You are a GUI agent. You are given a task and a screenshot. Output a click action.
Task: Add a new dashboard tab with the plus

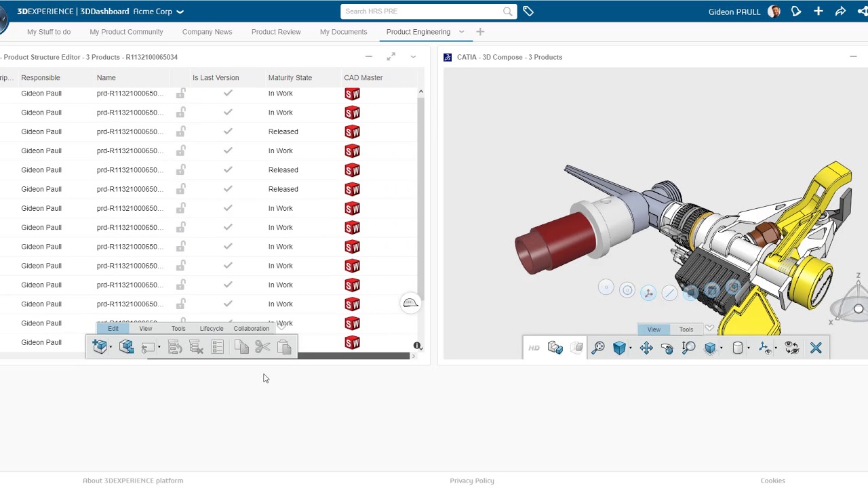(x=480, y=32)
